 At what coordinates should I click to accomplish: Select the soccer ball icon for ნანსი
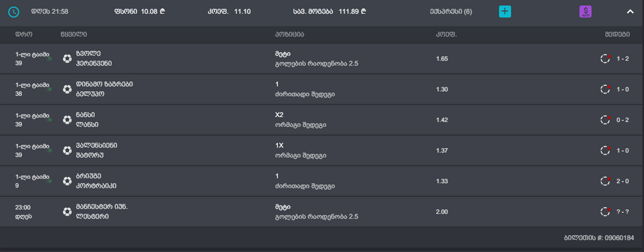67,119
